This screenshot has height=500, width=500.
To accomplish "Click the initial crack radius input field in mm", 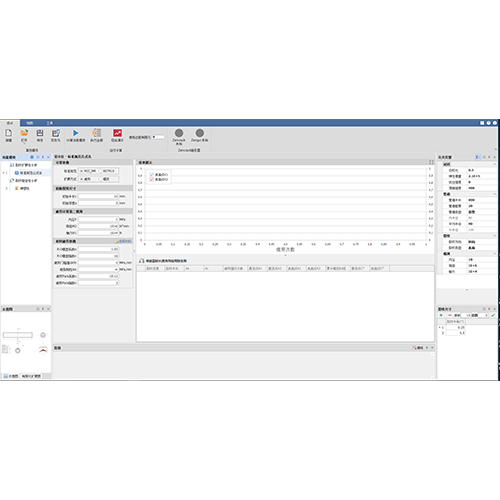I will (99, 196).
